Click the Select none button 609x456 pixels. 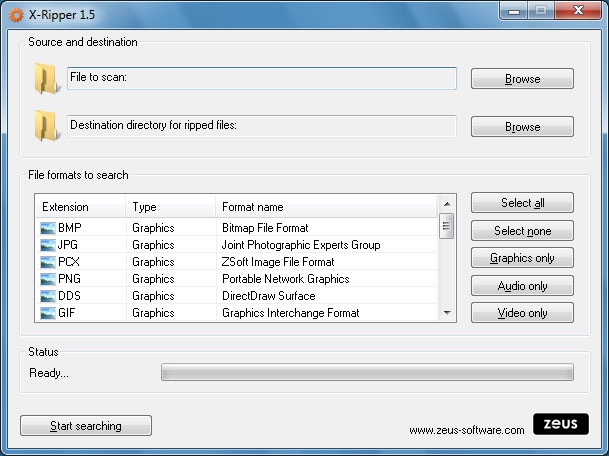tap(522, 231)
